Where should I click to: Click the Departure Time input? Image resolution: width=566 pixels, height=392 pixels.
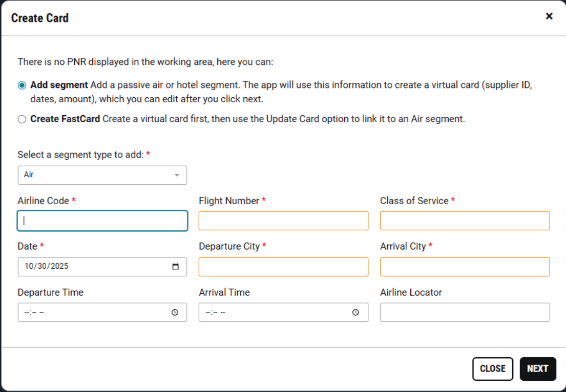(102, 312)
